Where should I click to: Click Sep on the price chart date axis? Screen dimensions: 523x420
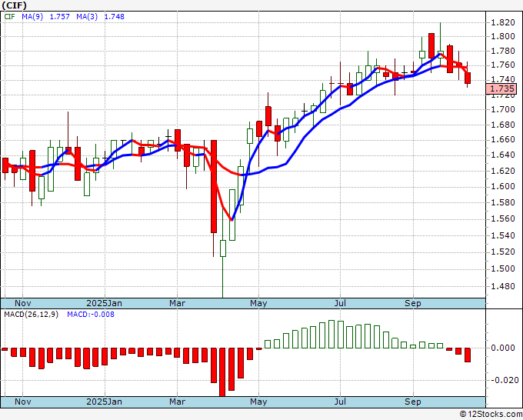[413, 303]
